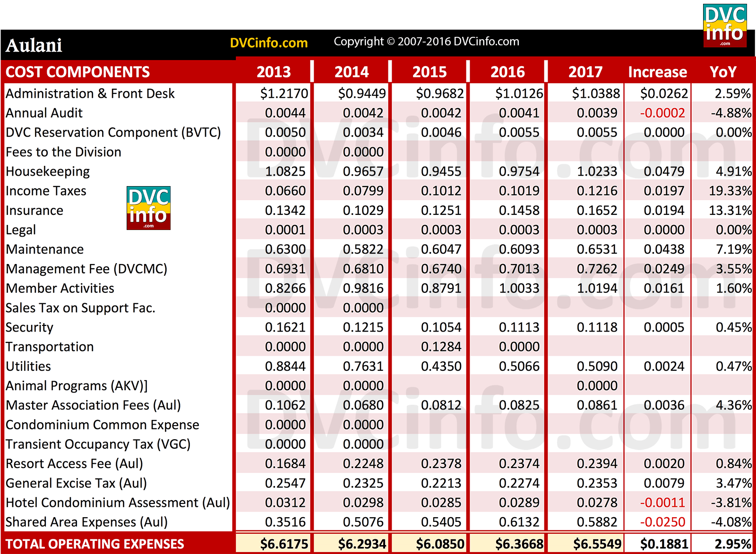Select the Transportation row label
This screenshot has height=554, width=756.
tap(50, 347)
